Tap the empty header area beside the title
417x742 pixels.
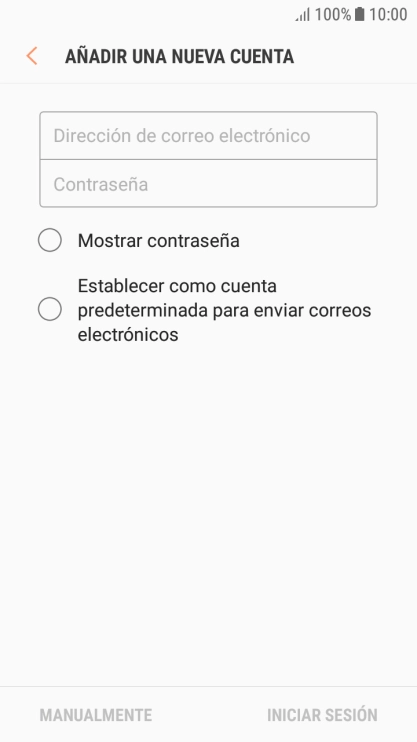pyautogui.click(x=355, y=56)
